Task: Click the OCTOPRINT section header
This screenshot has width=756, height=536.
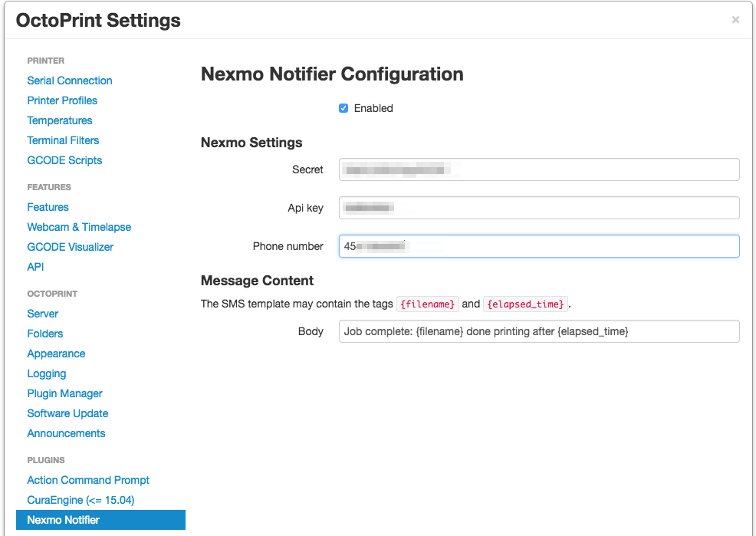Action: (52, 294)
